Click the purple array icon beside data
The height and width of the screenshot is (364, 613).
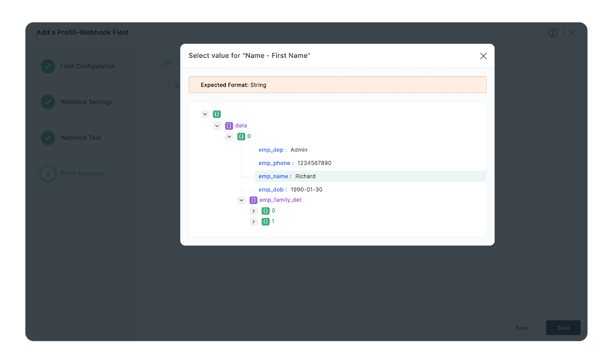(229, 125)
